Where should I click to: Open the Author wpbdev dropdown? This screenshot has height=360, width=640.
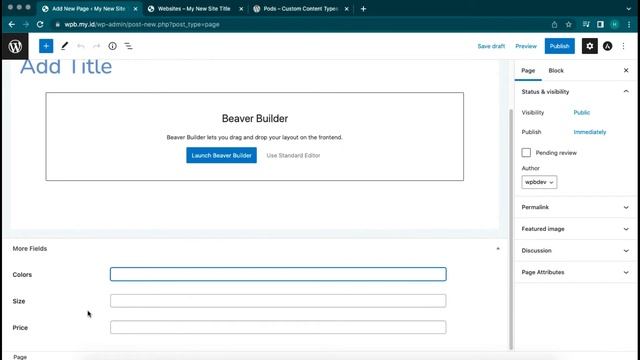point(539,182)
